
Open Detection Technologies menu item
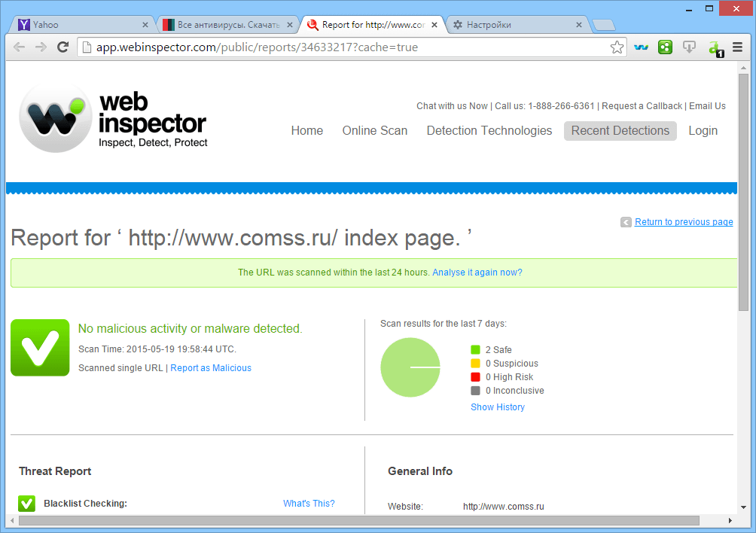point(489,130)
